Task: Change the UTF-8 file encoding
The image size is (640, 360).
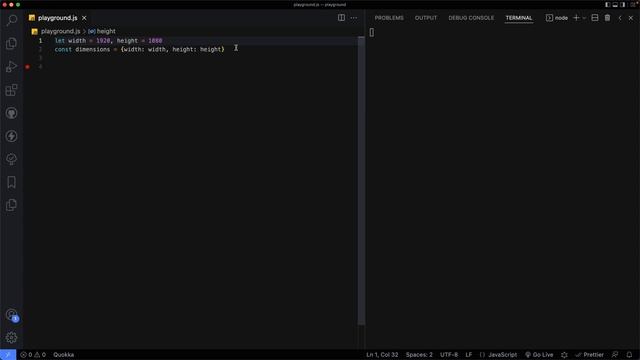Action: [x=449, y=355]
